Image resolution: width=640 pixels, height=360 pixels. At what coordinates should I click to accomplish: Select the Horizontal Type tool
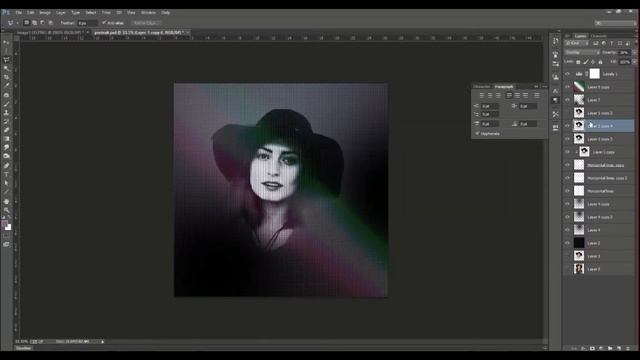point(6,174)
